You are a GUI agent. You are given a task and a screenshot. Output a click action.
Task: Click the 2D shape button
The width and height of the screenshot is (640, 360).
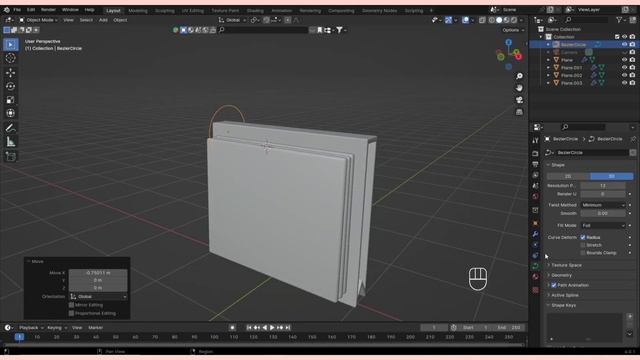coord(568,176)
